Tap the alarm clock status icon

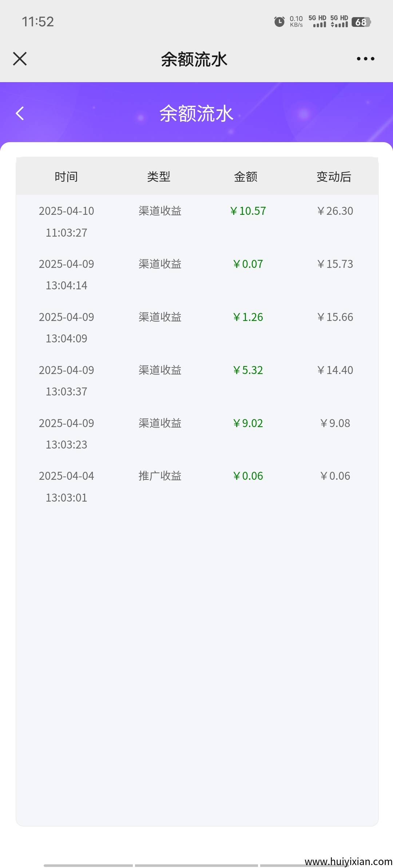tap(279, 22)
